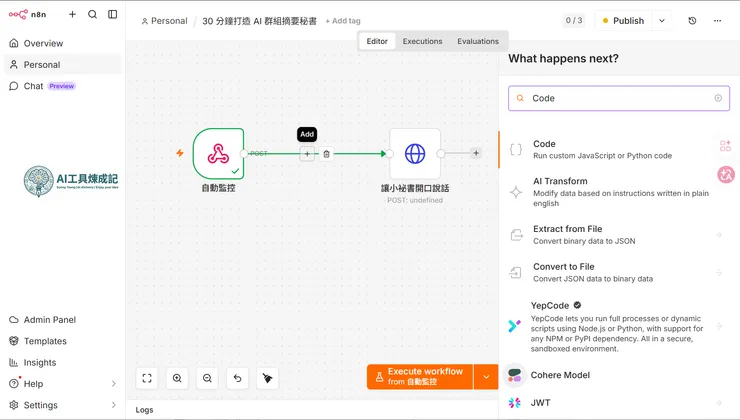Screen dimensions: 740x420
Task: Expand the JWT arrow
Action: click(719, 403)
